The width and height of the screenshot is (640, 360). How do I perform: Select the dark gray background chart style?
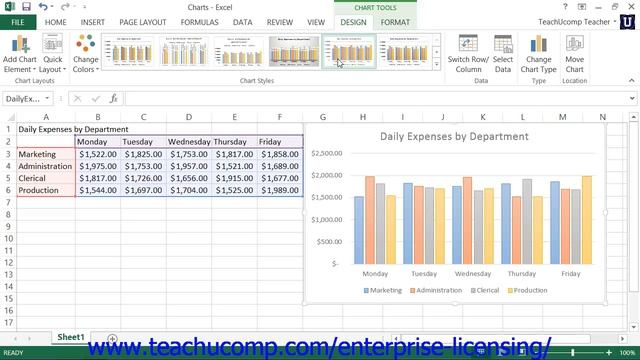294,51
